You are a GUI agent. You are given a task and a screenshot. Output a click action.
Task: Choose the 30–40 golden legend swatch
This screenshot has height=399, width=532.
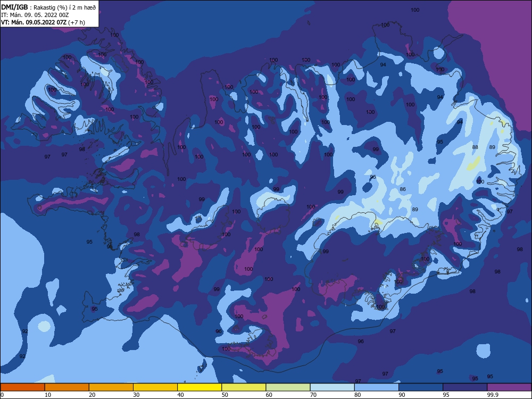[155, 387]
